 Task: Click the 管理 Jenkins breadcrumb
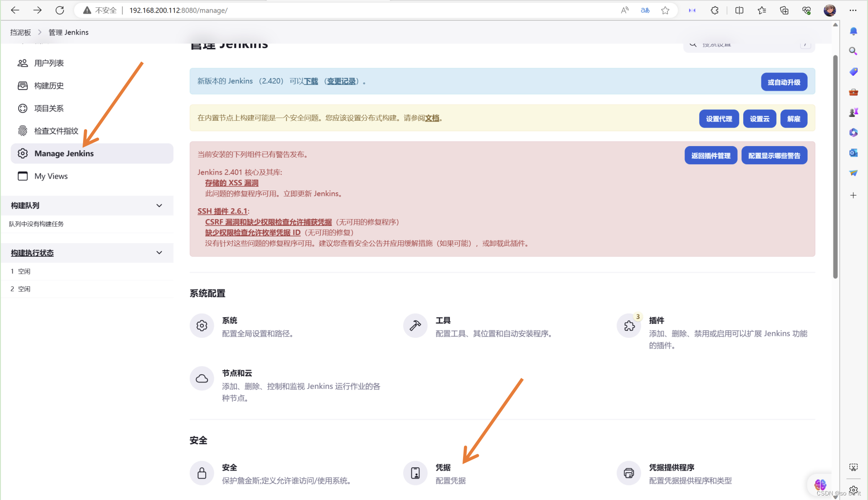coord(69,32)
